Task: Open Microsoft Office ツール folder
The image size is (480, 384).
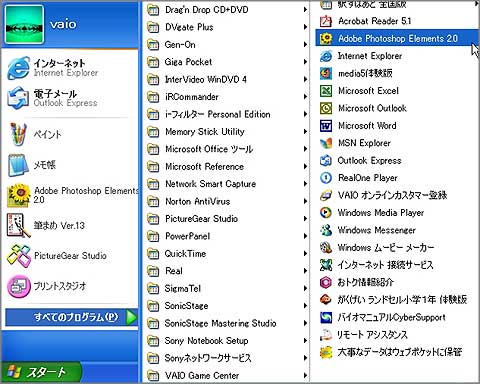Action: (227, 149)
